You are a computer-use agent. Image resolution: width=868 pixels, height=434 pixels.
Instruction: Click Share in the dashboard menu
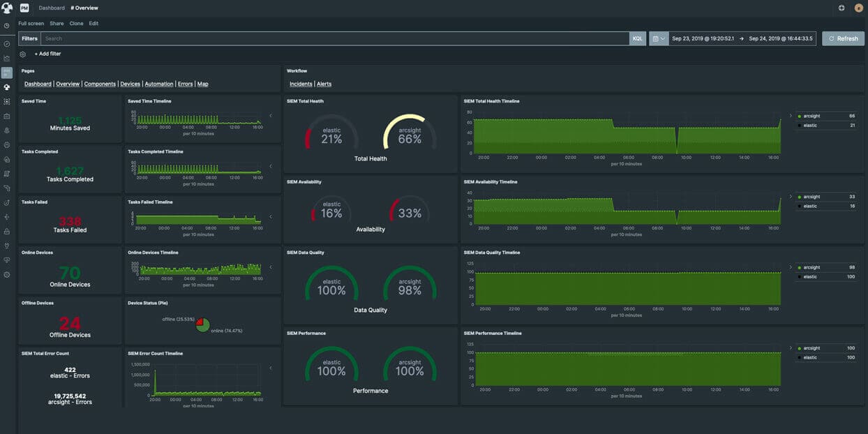[57, 23]
